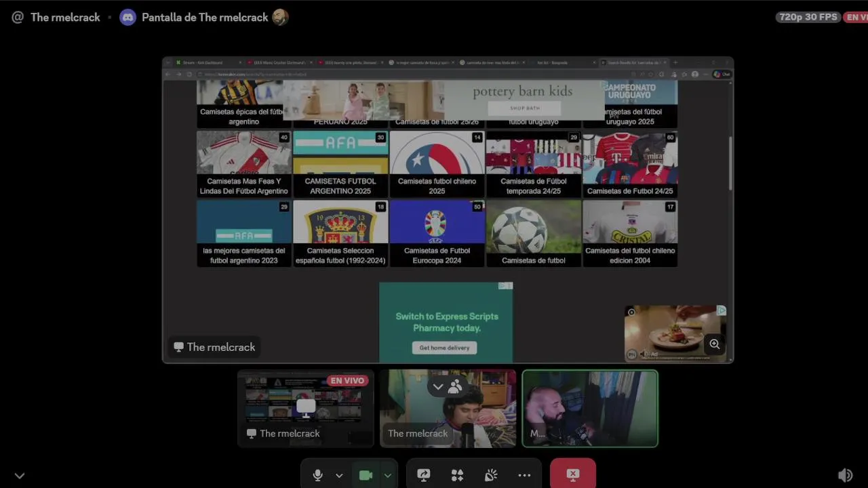Open Camisetas futbol chileno 2025 card

click(x=437, y=164)
